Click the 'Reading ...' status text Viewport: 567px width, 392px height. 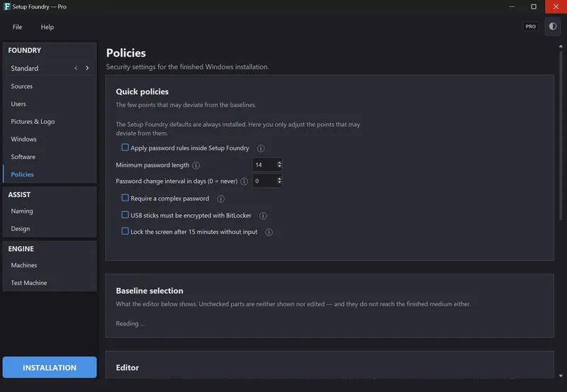(x=130, y=323)
